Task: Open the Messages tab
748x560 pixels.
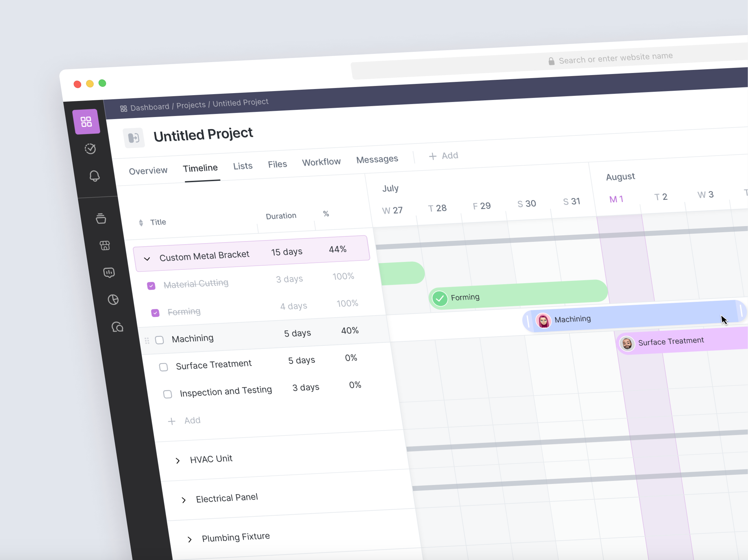Action: [377, 159]
